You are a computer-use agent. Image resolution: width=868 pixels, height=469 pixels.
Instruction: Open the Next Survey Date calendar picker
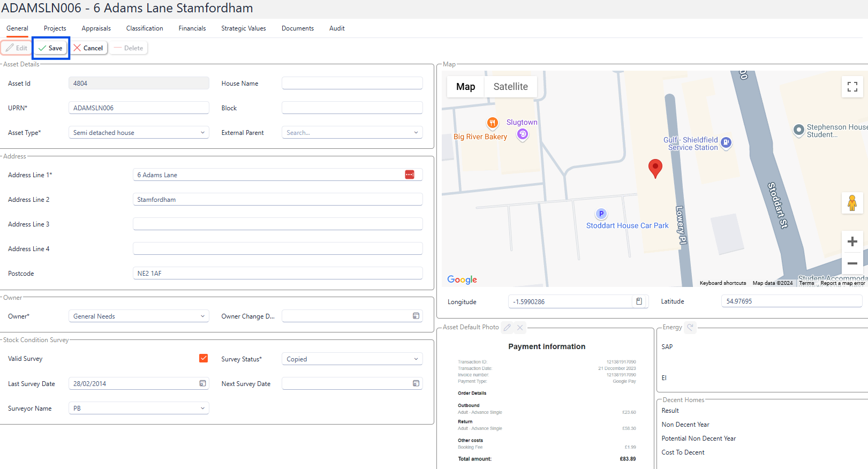(x=416, y=383)
